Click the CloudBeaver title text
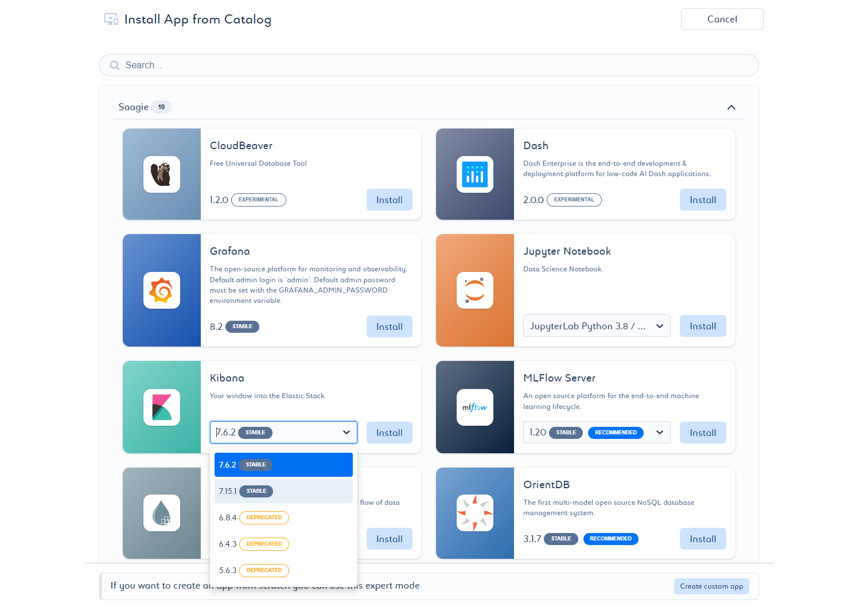Viewport: 868px width, 607px height. (x=242, y=146)
